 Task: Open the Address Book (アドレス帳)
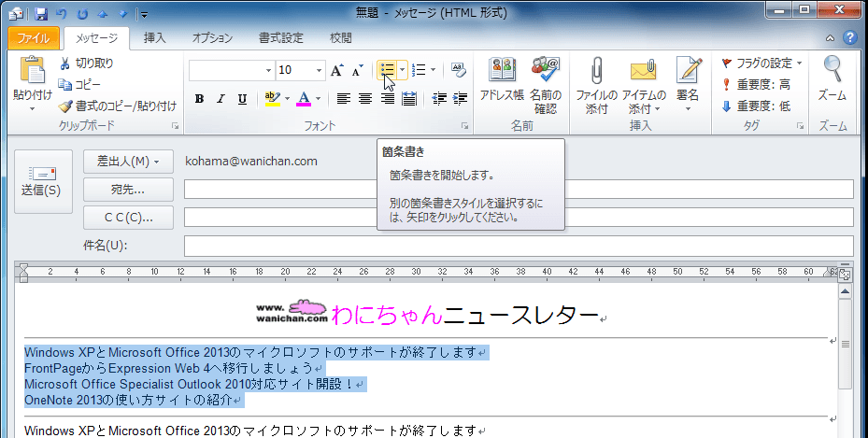502,79
